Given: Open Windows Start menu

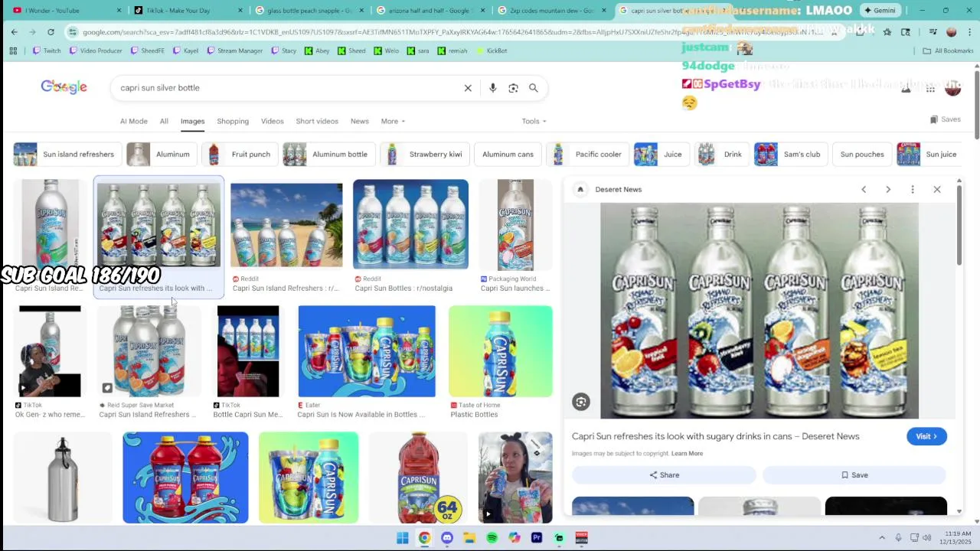Looking at the screenshot, I should tap(403, 538).
